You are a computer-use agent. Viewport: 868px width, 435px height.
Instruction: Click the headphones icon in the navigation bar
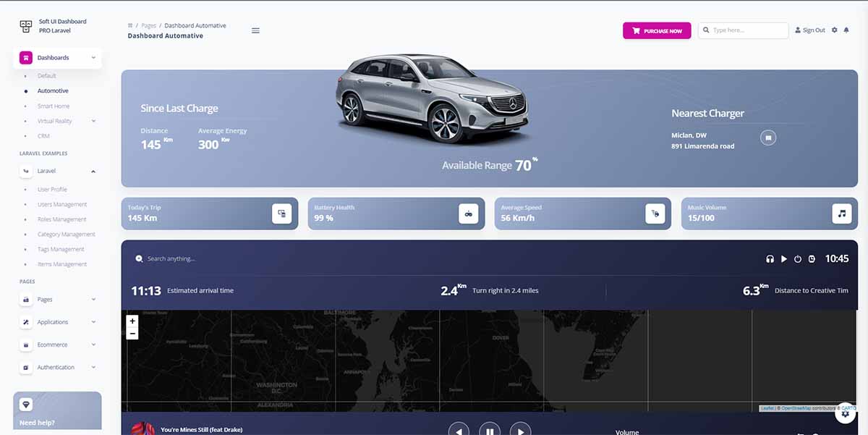pyautogui.click(x=769, y=258)
